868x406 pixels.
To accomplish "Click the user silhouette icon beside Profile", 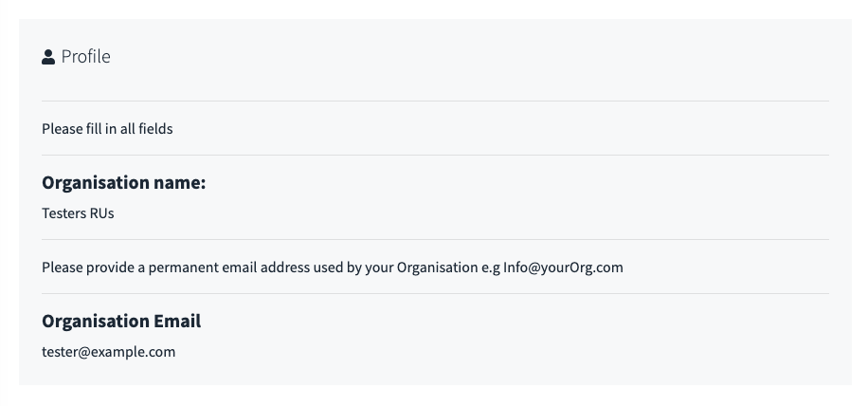I will (x=48, y=57).
